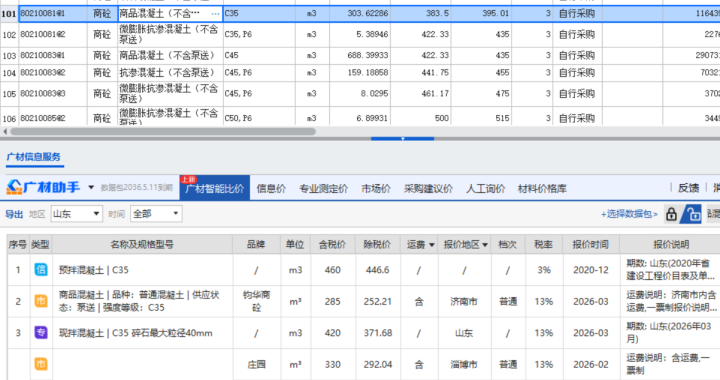Screen dimensions: 720x380
Task: Click the C50,P6 cell in row 106
Action: click(259, 118)
